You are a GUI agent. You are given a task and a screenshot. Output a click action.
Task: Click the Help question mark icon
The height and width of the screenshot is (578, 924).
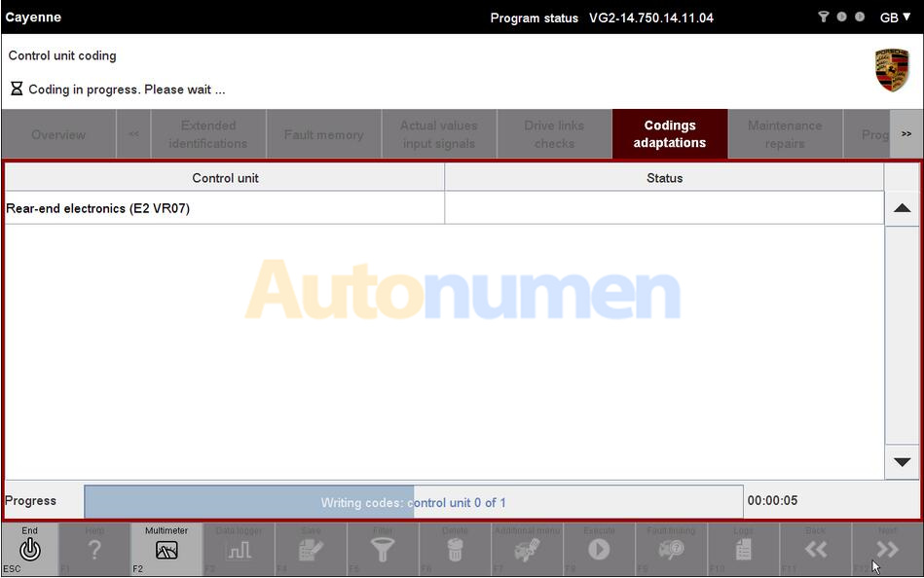tap(94, 550)
